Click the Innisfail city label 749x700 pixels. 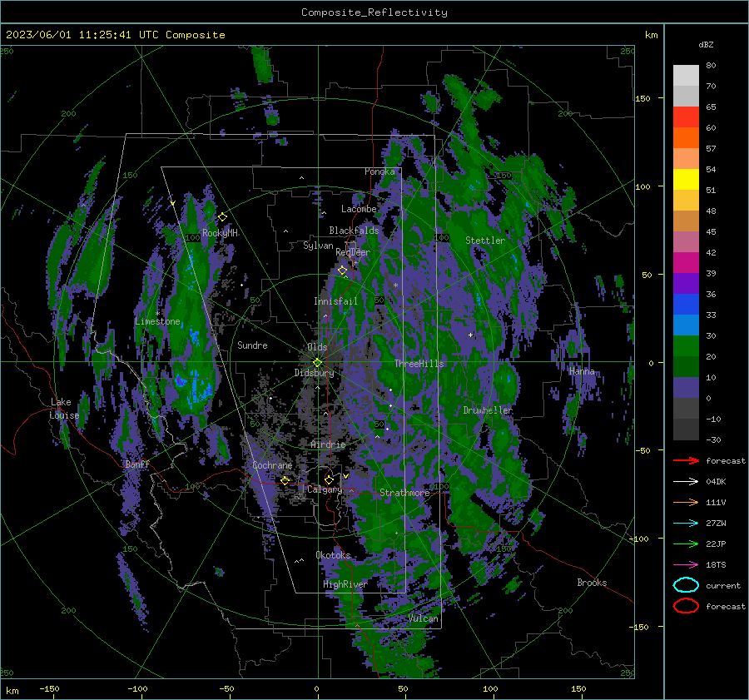click(x=335, y=301)
